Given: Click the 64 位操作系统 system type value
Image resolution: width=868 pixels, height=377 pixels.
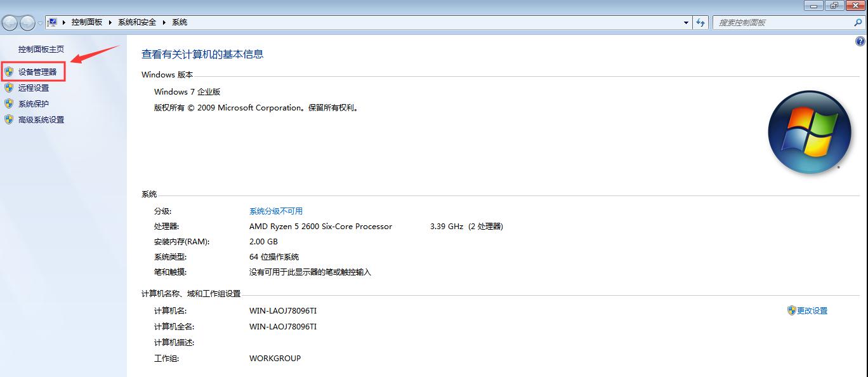Looking at the screenshot, I should click(274, 256).
